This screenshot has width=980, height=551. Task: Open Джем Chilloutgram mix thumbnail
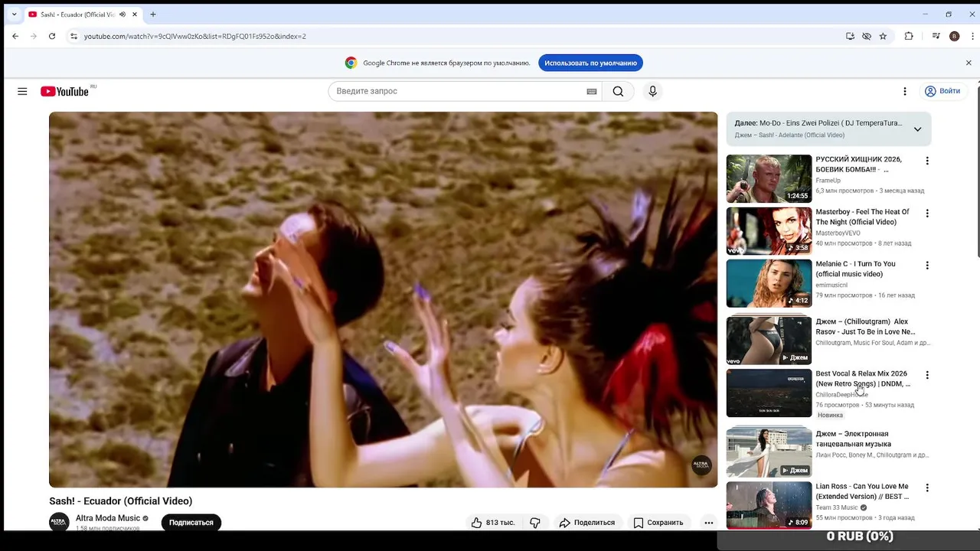point(769,341)
